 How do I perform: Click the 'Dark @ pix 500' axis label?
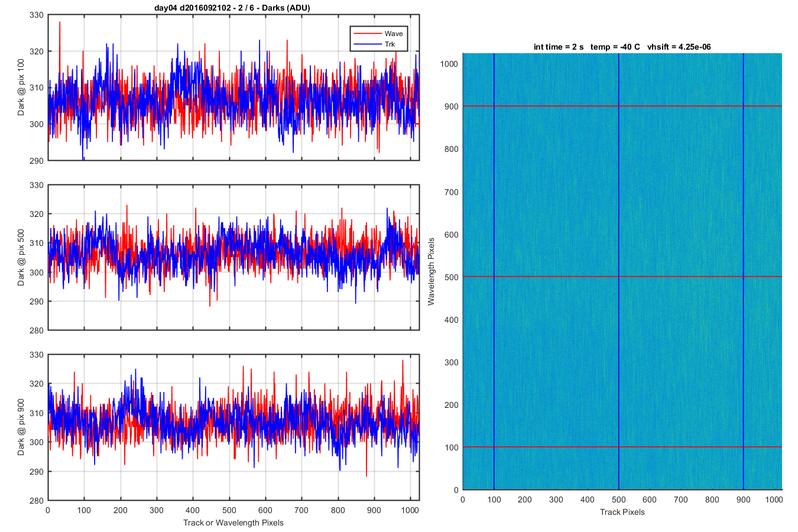21,257
